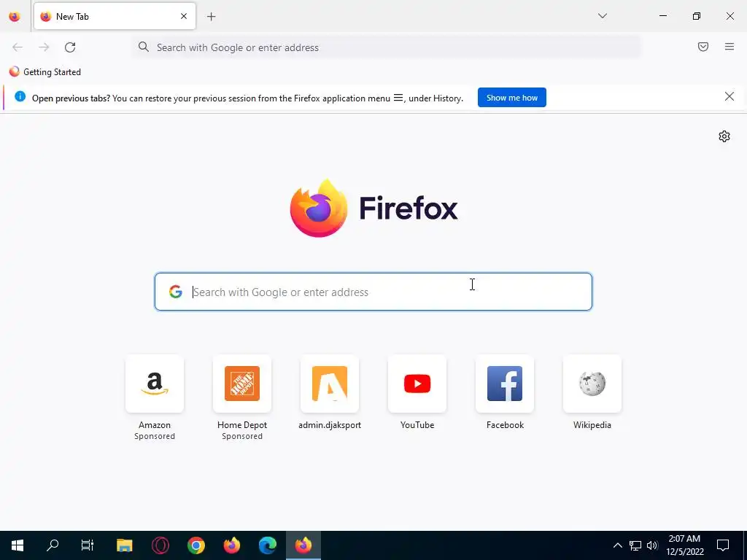Open a new tab with plus button
The image size is (747, 560).
pyautogui.click(x=211, y=17)
